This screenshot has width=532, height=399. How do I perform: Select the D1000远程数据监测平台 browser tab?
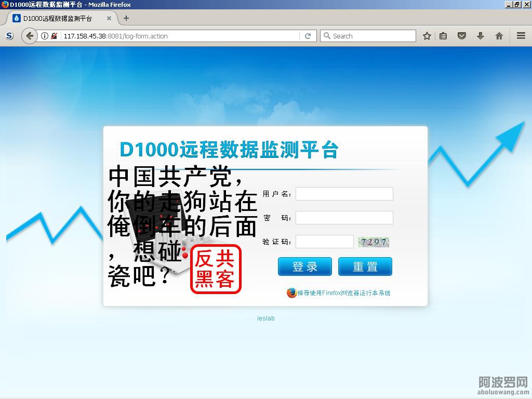57,18
